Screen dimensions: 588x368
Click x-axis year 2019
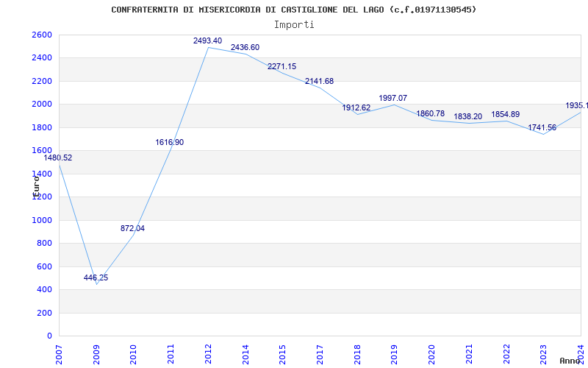[394, 355]
